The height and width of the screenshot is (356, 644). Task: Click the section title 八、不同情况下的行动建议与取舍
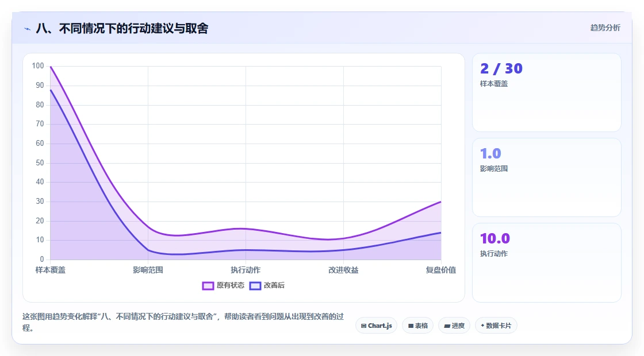(x=122, y=28)
